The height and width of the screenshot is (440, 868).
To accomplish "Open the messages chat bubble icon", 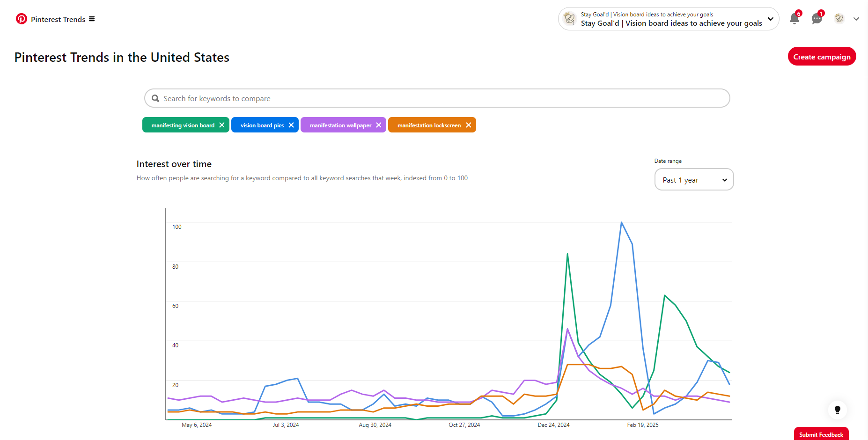I will coord(817,19).
